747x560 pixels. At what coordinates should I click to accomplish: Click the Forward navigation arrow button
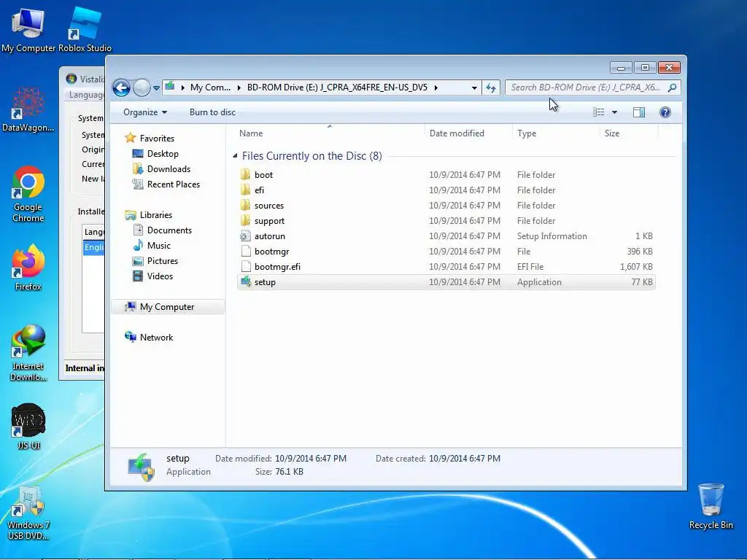click(142, 87)
